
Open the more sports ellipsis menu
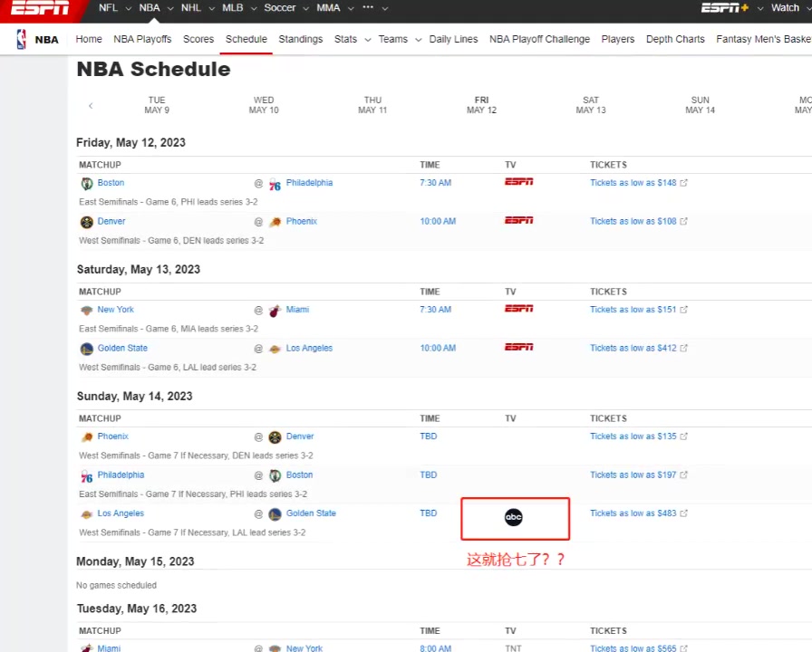click(368, 7)
